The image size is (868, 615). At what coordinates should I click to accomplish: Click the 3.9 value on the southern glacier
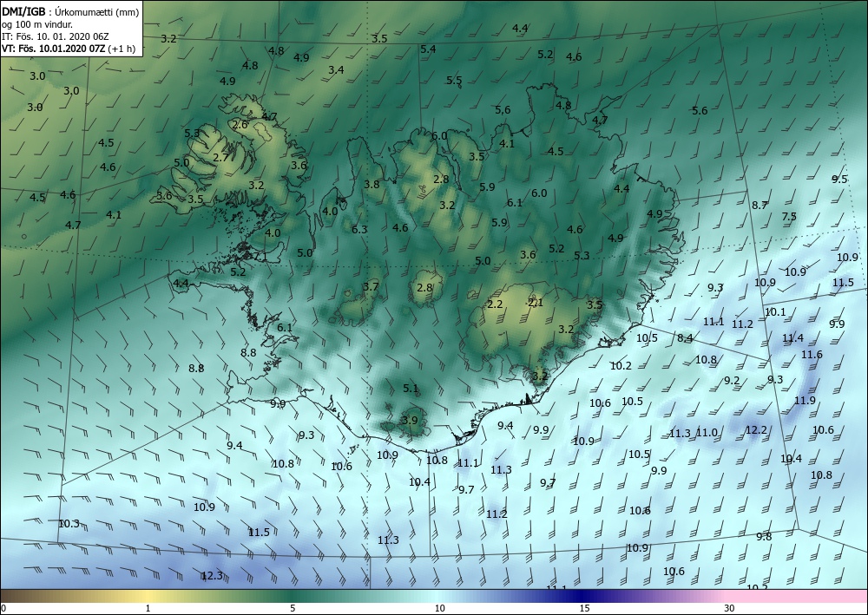(x=409, y=420)
